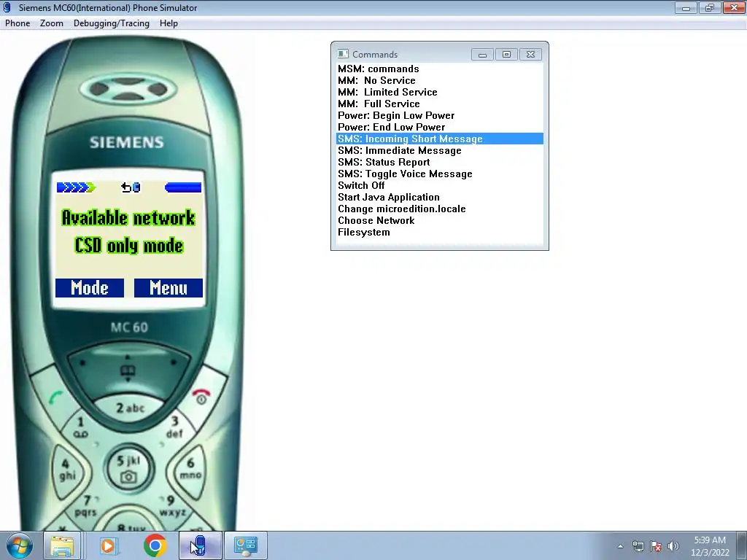This screenshot has width=747, height=560.
Task: Click the Siemens simulator title bar icon
Action: click(x=7, y=7)
